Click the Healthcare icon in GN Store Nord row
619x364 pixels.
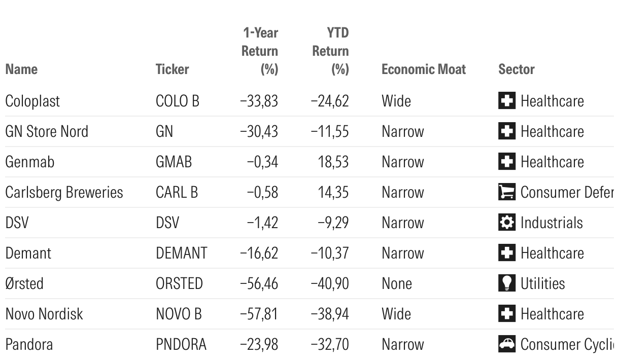[506, 131]
